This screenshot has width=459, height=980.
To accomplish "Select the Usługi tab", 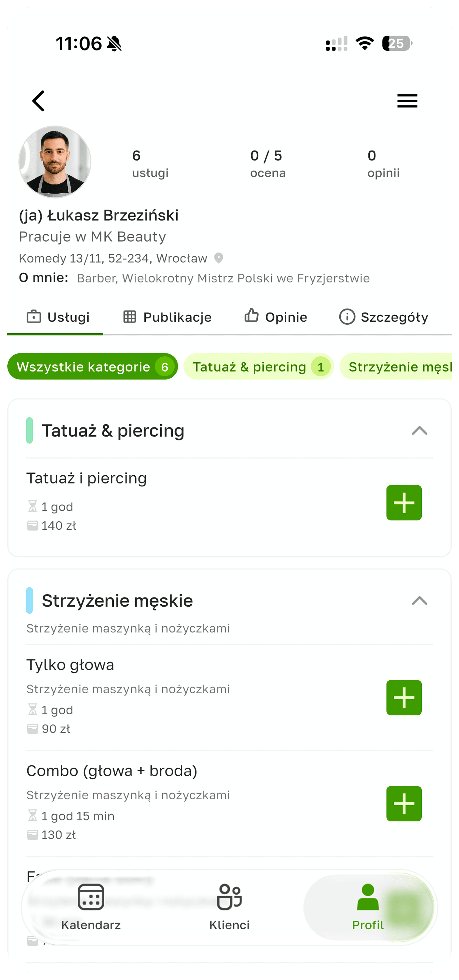I will click(58, 317).
